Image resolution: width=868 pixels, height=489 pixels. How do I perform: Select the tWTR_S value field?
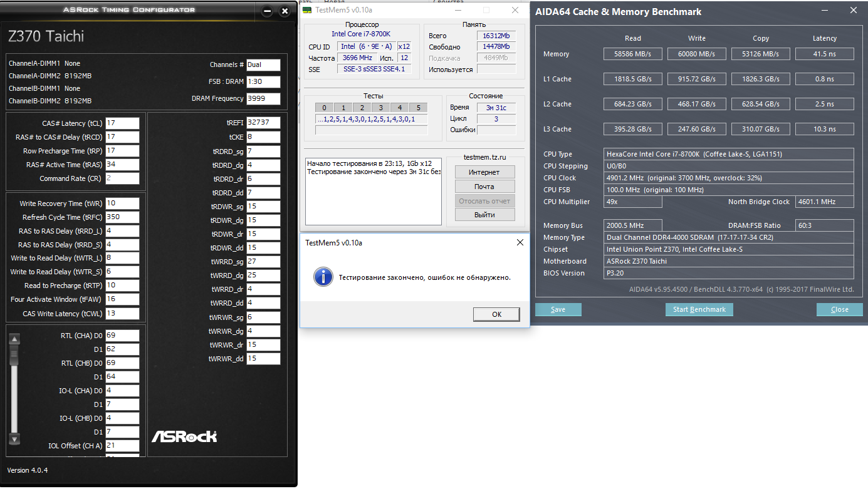click(122, 272)
